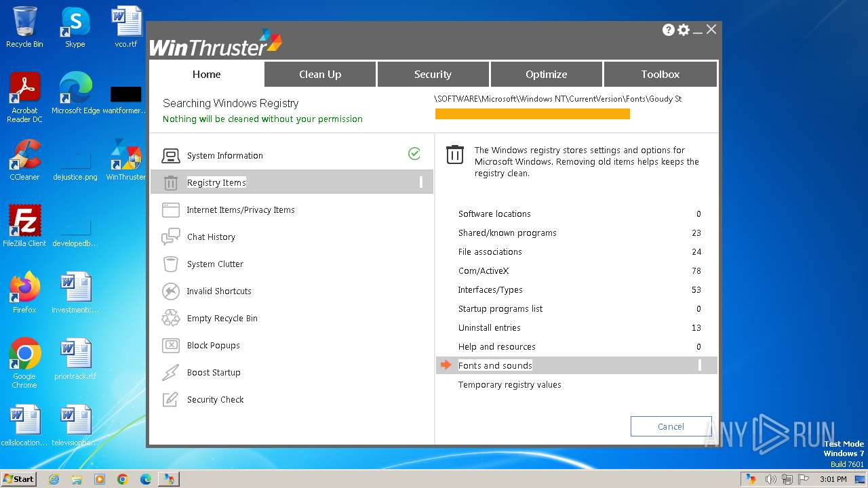Viewport: 868px width, 488px height.
Task: Click the System Information computer icon
Action: pyautogui.click(x=171, y=156)
